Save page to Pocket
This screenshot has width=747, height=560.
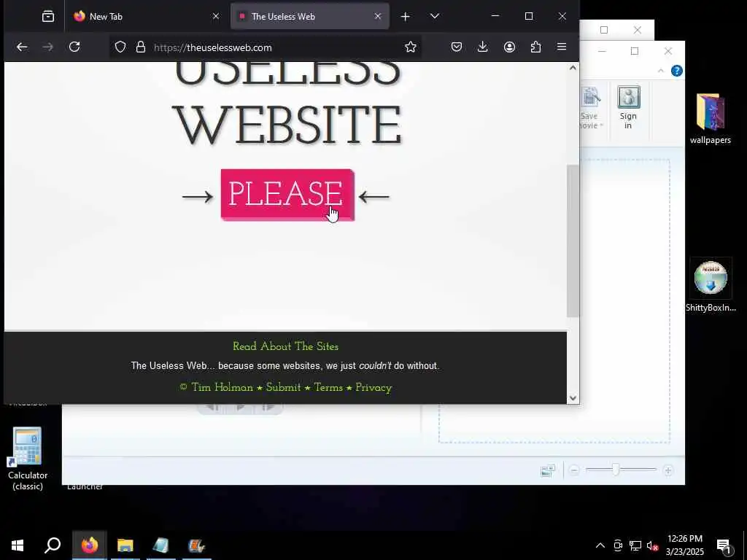pos(457,47)
